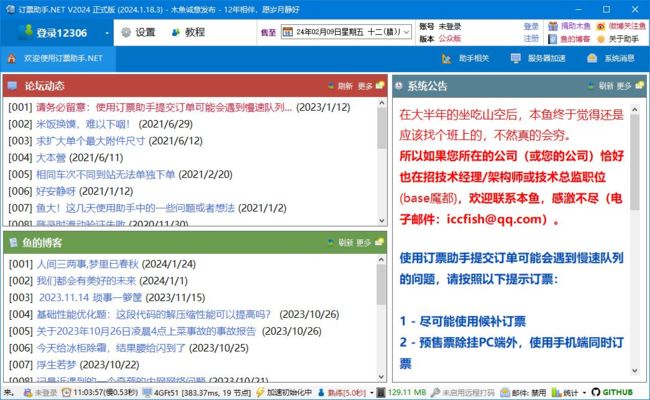This screenshot has width=650, height=400.
Task: Expand the 售至 date dropdown
Action: point(407,32)
